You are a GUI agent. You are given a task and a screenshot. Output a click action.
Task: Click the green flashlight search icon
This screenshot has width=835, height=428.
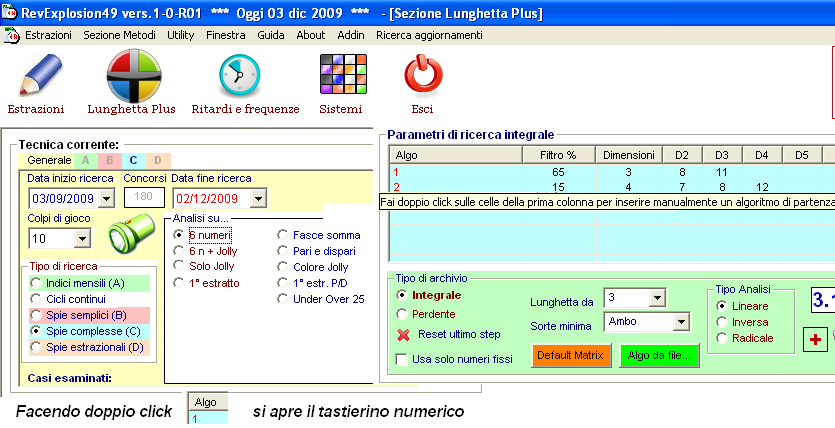click(132, 233)
